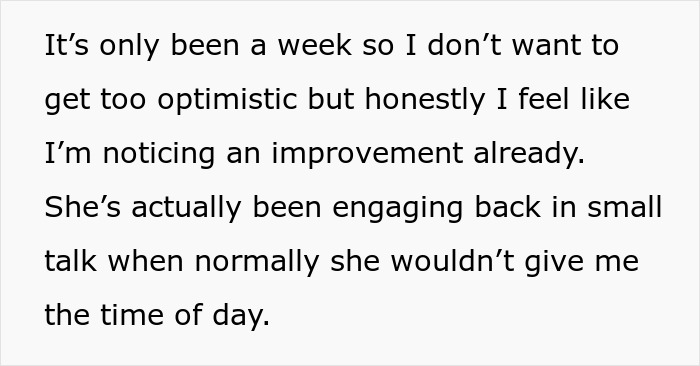
Task: Click the word "She's" starting the fourth line
Action: coord(83,207)
